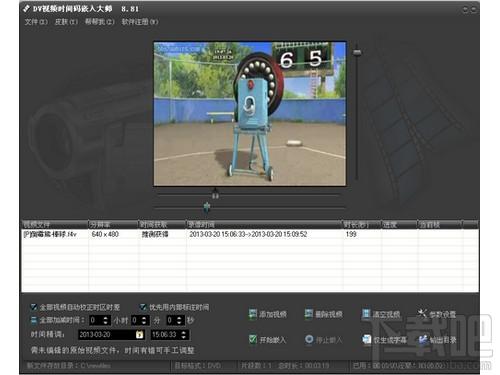Click the vertical volume slider handle
Viewport: 500px width, 375px height.
(x=357, y=52)
